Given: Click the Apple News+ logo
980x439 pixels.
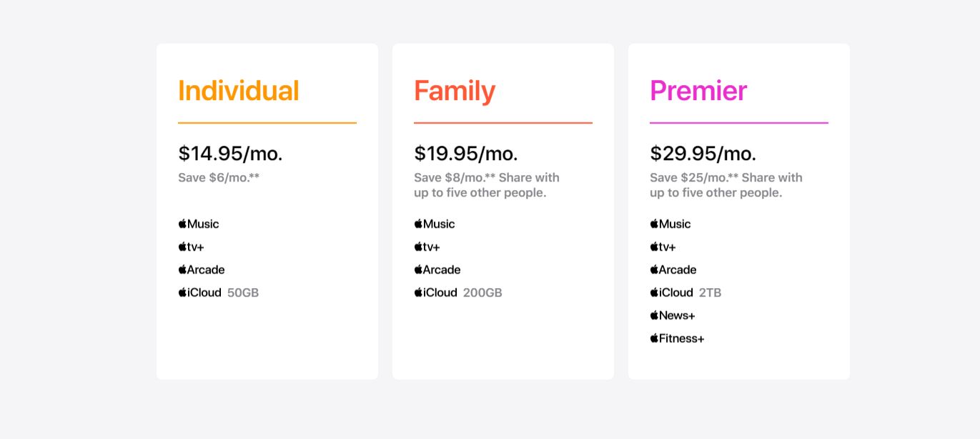Looking at the screenshot, I should 673,315.
